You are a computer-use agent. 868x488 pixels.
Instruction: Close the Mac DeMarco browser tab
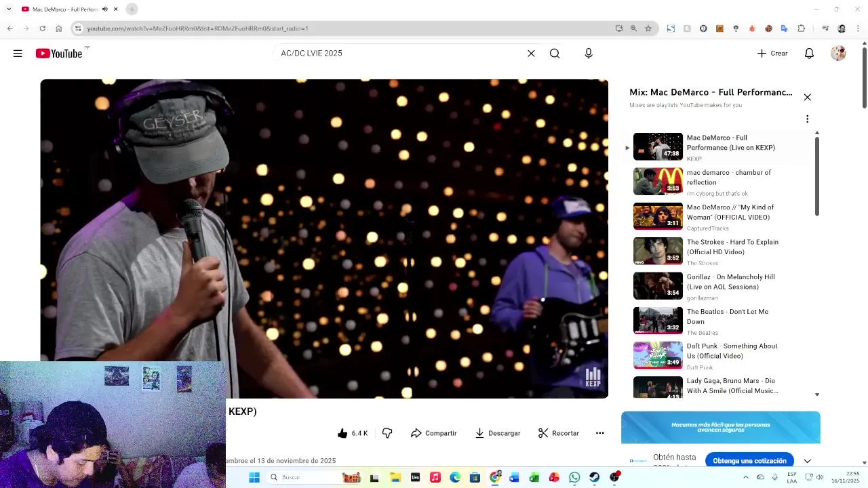coord(116,9)
